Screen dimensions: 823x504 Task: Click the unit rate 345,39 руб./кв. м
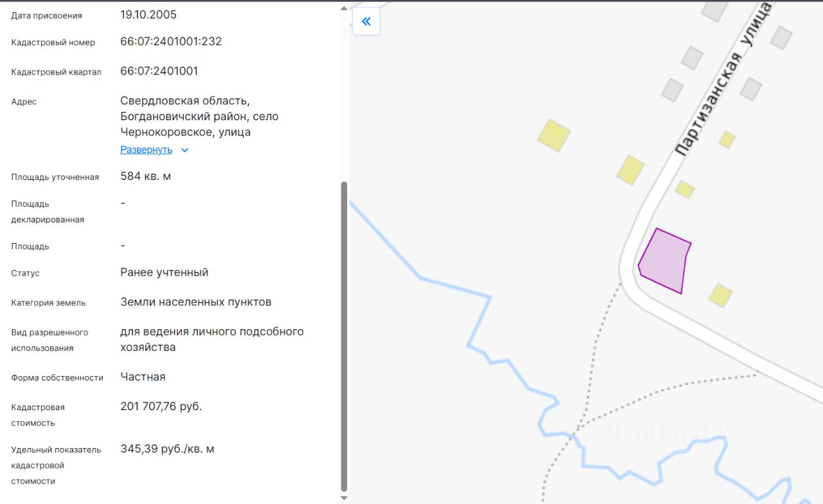[167, 449]
